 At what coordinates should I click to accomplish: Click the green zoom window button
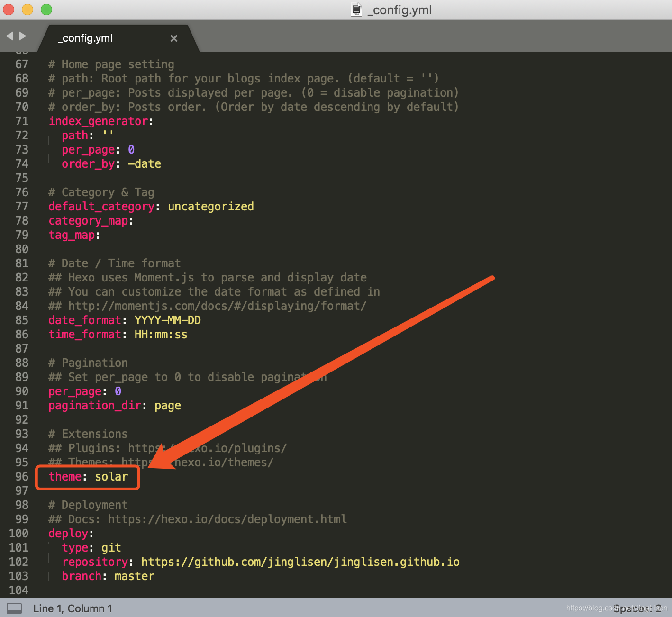point(46,9)
